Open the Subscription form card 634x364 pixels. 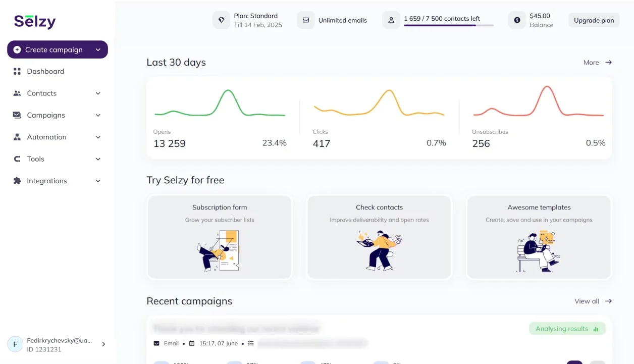220,237
